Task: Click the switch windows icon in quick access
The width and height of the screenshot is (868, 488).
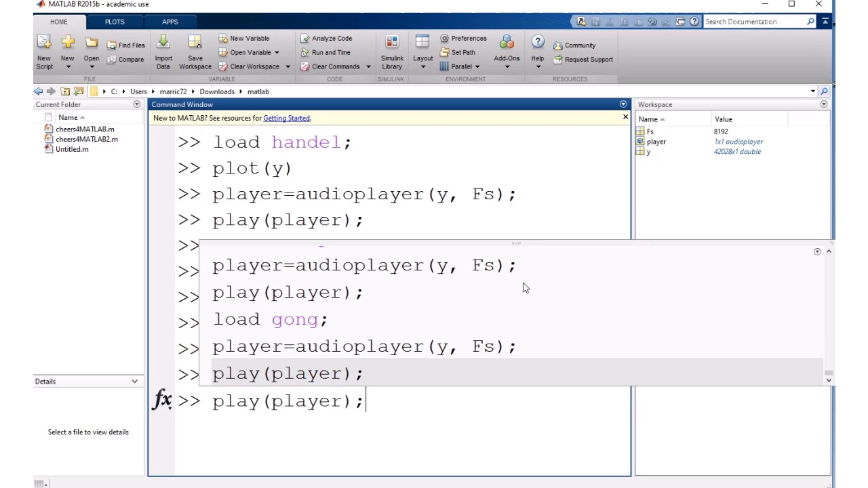Action: (680, 22)
